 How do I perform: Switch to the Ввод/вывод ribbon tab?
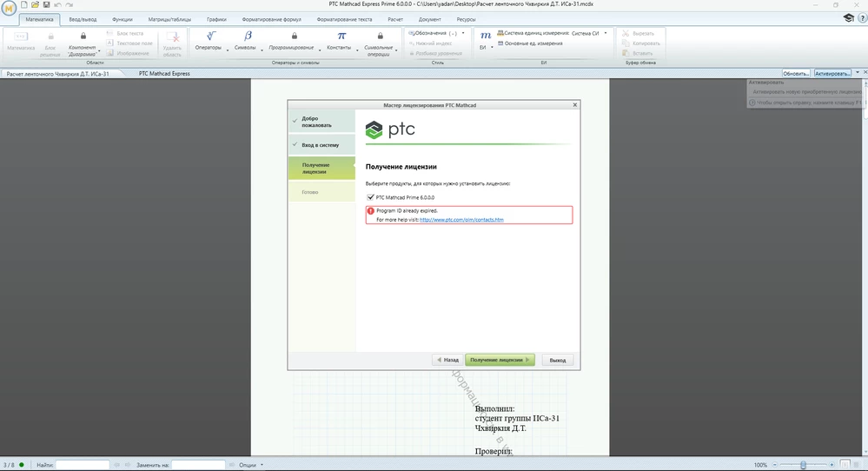click(83, 19)
